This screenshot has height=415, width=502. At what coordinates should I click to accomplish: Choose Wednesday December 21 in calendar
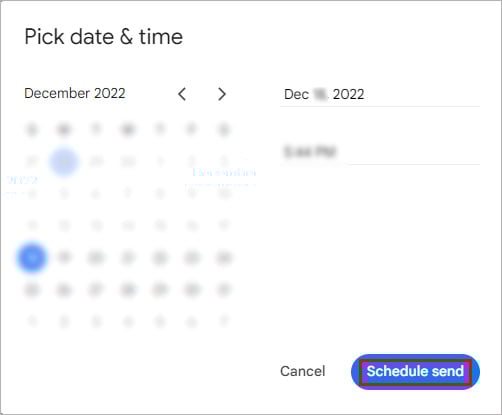pyautogui.click(x=128, y=258)
